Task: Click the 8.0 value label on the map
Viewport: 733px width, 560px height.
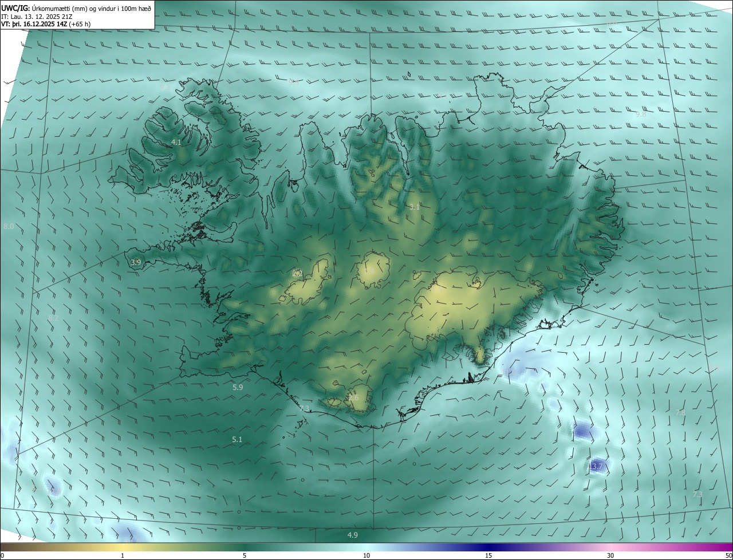Action: click(x=9, y=227)
